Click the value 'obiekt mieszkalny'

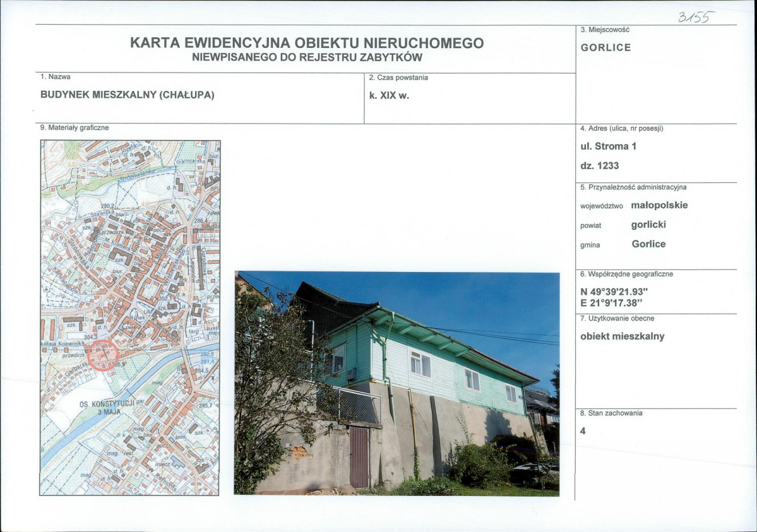(623, 336)
